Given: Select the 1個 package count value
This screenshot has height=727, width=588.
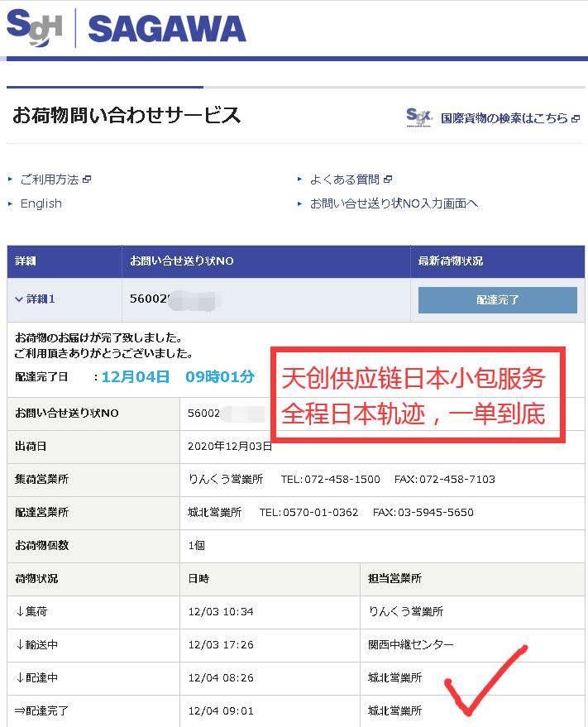Looking at the screenshot, I should (x=197, y=546).
